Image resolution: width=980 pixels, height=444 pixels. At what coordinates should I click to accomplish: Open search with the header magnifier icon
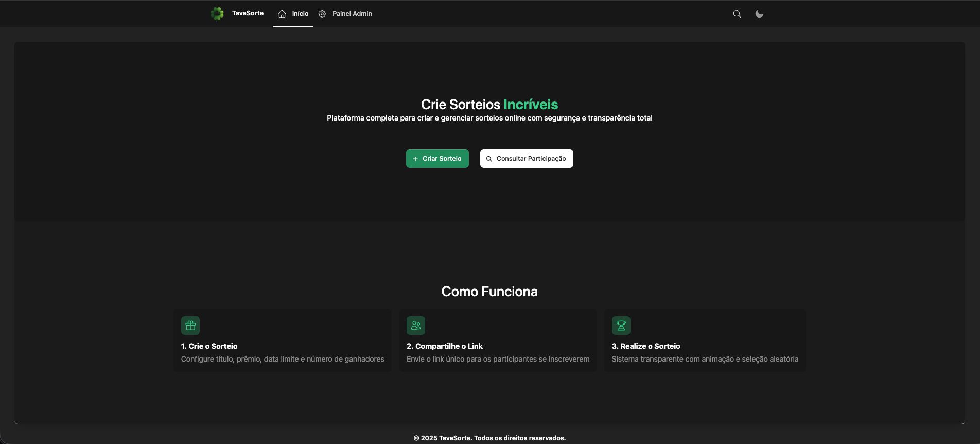(737, 14)
